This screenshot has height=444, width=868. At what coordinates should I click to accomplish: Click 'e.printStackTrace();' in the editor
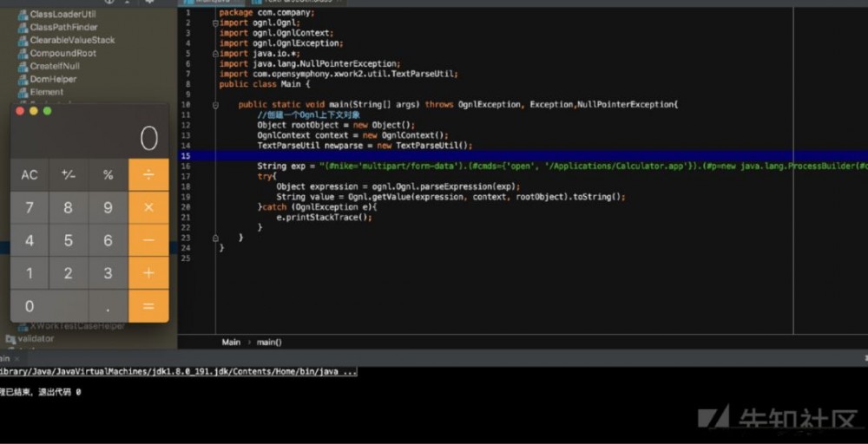click(325, 218)
